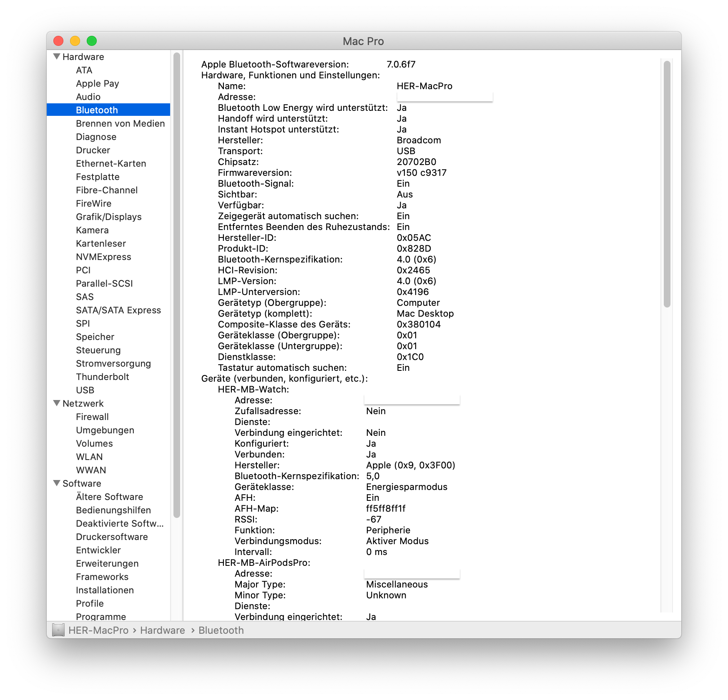The image size is (728, 700).
Task: Open Umgebungen network entry
Action: click(105, 430)
